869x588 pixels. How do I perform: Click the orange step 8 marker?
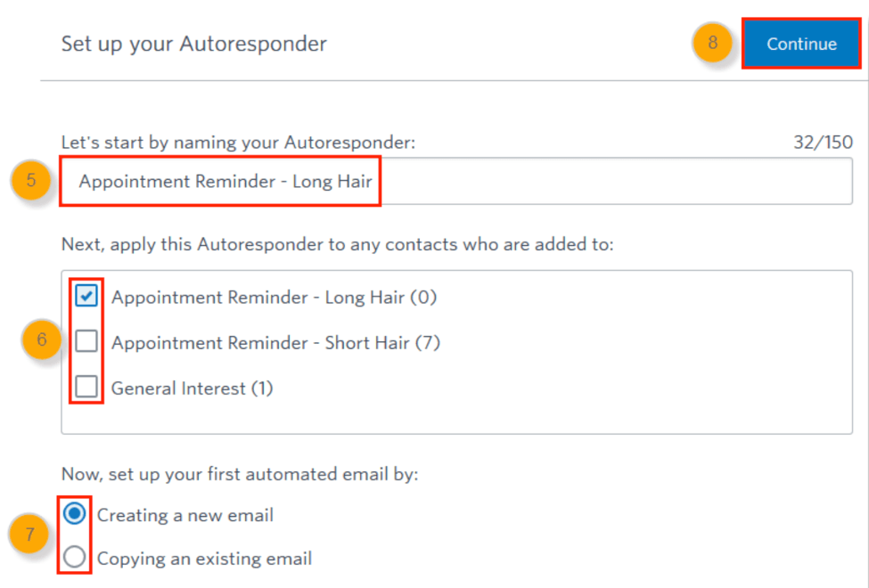coord(712,43)
